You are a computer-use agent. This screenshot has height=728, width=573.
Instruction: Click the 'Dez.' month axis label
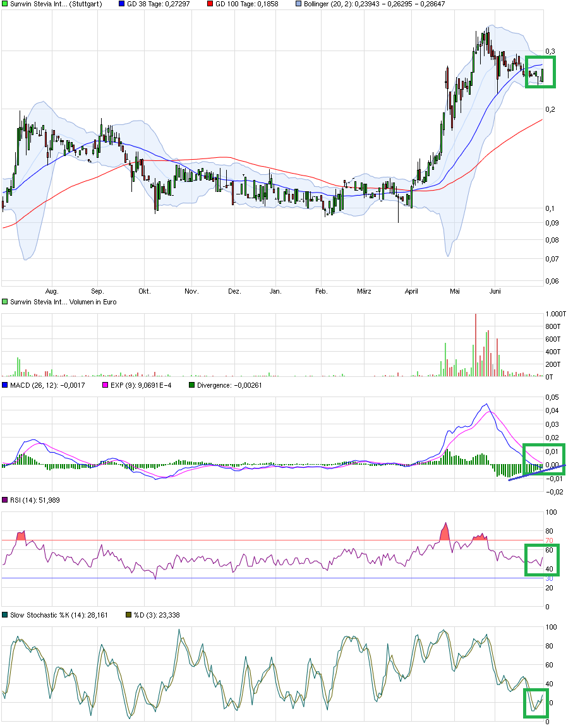tap(234, 291)
